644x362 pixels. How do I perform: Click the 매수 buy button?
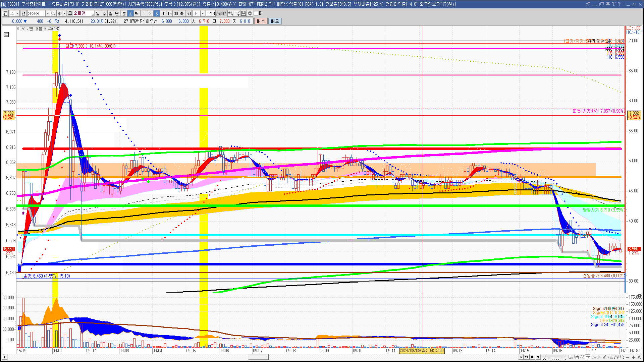[x=261, y=21]
